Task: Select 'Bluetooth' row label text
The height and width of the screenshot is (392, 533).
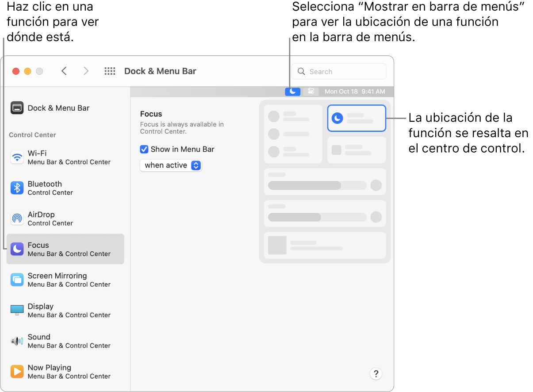Action: 45,184
